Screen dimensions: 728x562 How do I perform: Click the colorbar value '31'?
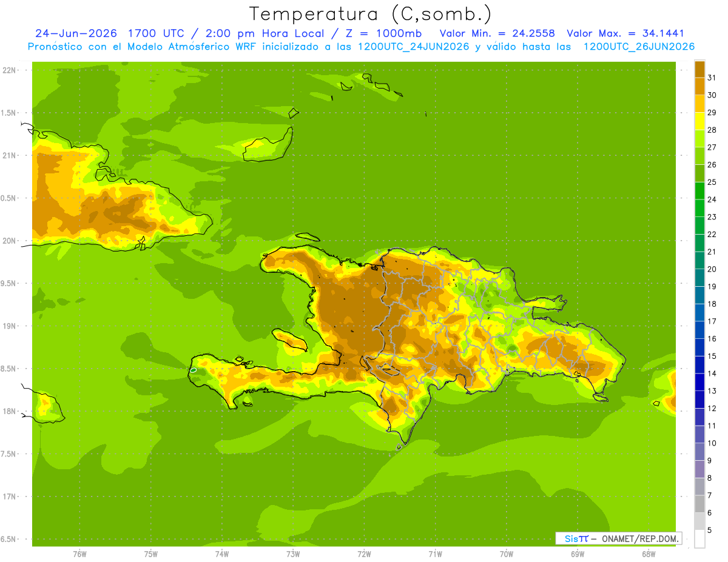(712, 78)
